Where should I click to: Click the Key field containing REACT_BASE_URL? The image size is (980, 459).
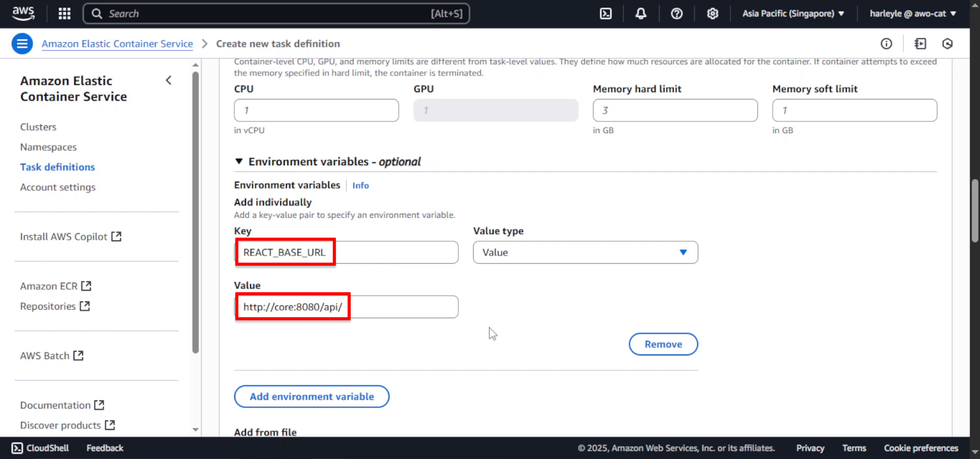346,252
